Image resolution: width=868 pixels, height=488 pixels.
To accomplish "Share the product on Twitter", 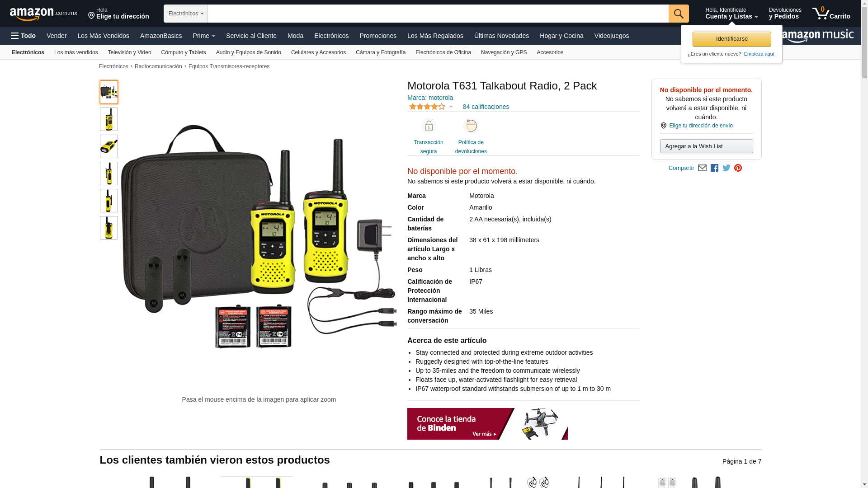I will (x=726, y=168).
